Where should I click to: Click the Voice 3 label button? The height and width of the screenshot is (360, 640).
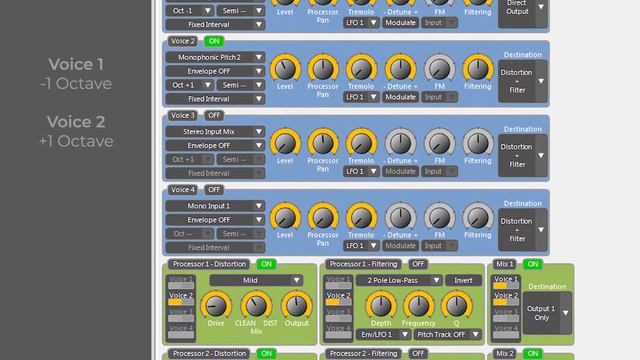click(182, 116)
